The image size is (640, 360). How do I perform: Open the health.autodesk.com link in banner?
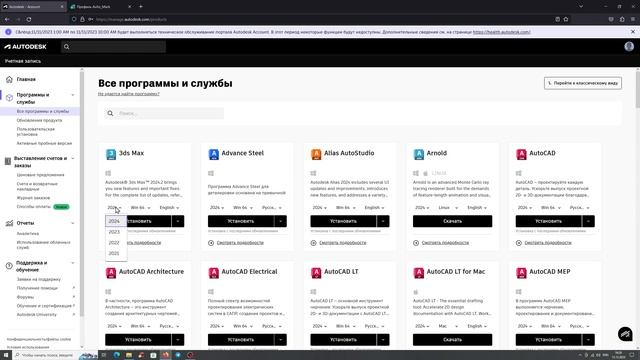coord(502,32)
